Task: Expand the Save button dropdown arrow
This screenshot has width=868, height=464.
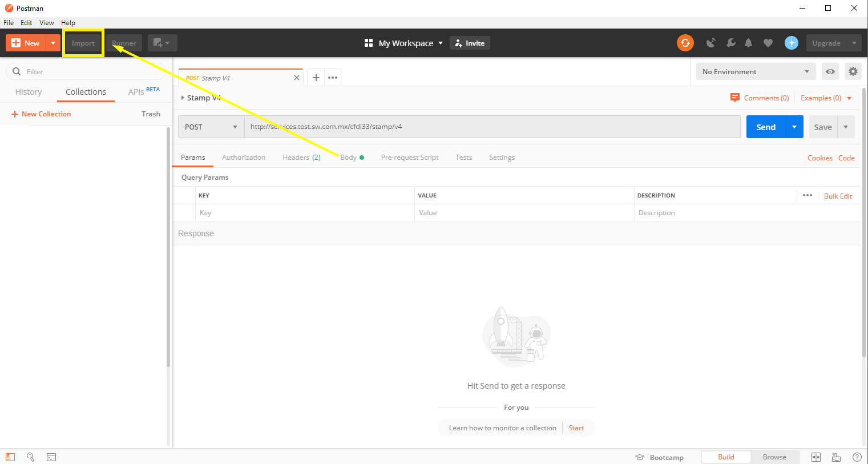Action: tap(846, 127)
